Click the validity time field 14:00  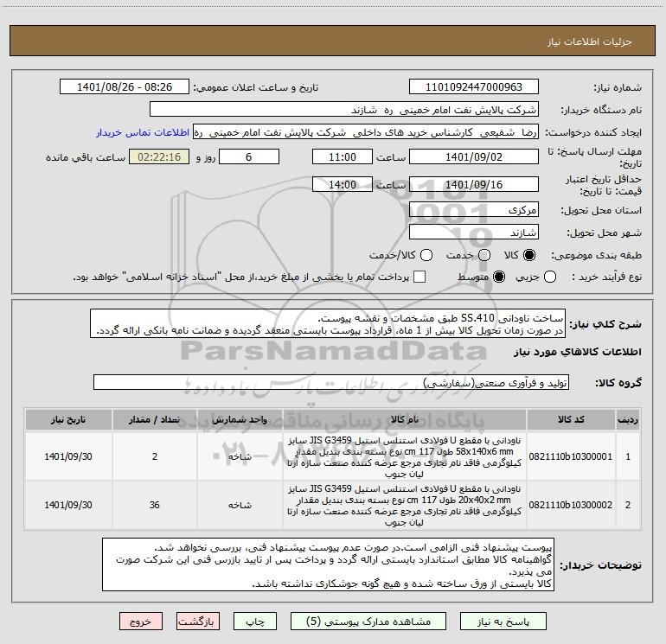[x=343, y=184]
